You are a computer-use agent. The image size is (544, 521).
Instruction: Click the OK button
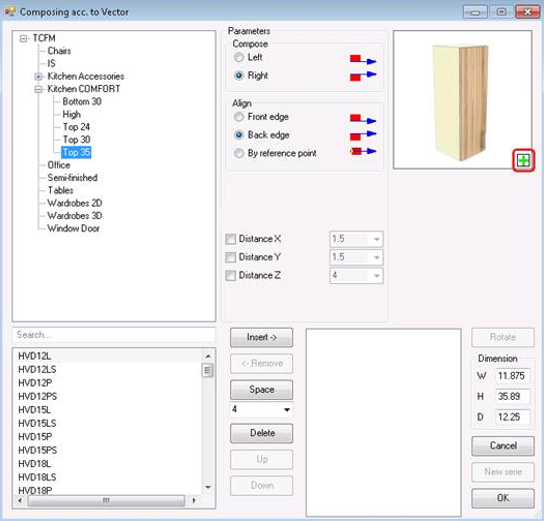click(503, 498)
